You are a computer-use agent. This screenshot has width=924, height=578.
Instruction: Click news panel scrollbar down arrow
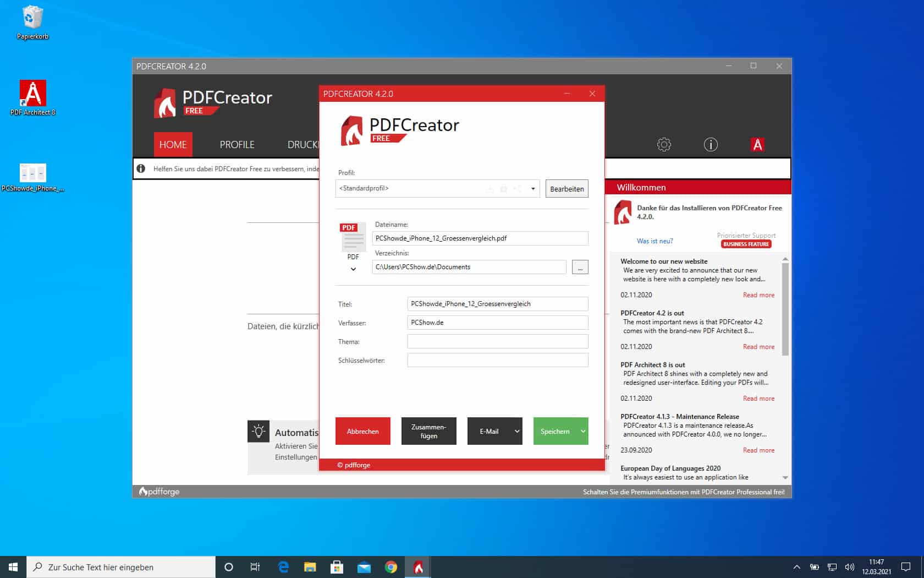[785, 477]
